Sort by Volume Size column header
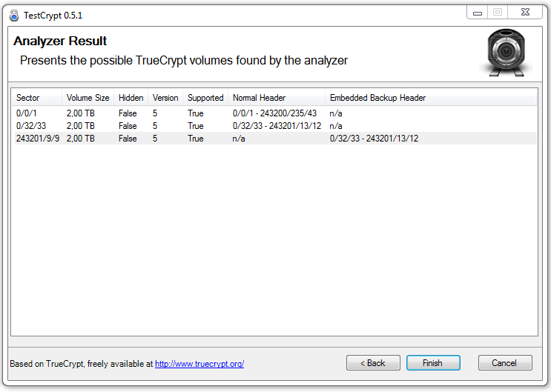The image size is (551, 392). pos(88,98)
